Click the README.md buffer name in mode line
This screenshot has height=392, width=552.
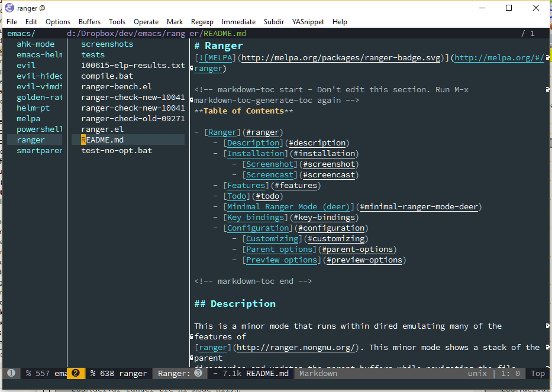pos(267,373)
